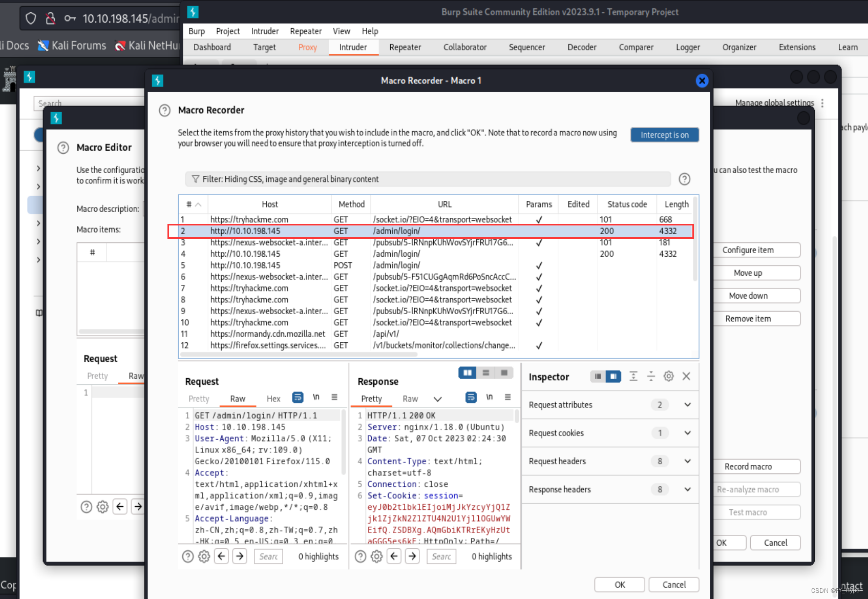The width and height of the screenshot is (868, 599).
Task: Open settings gear below the Response editor
Action: point(376,556)
